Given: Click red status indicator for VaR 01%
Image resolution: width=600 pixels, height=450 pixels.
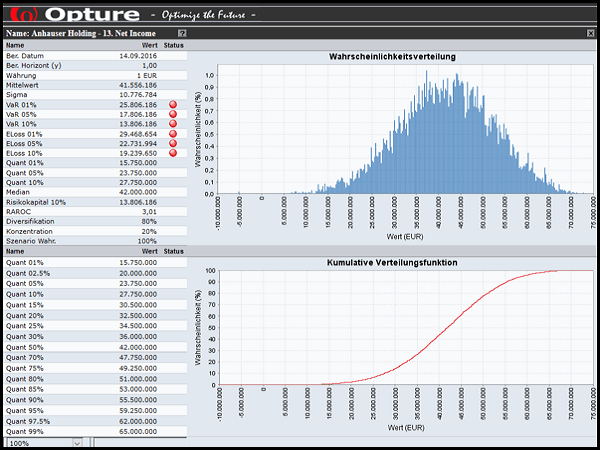Looking at the screenshot, I should click(172, 104).
